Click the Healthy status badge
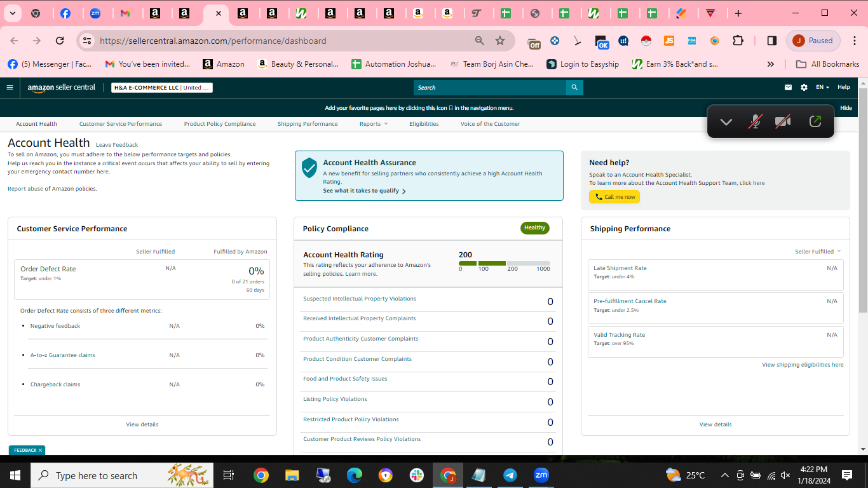Viewport: 868px width, 488px height. pos(535,227)
